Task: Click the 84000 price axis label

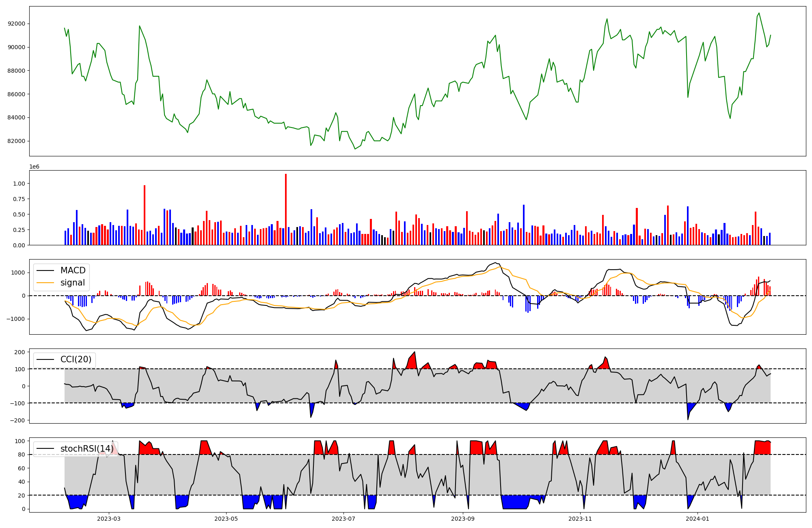Action: point(16,118)
